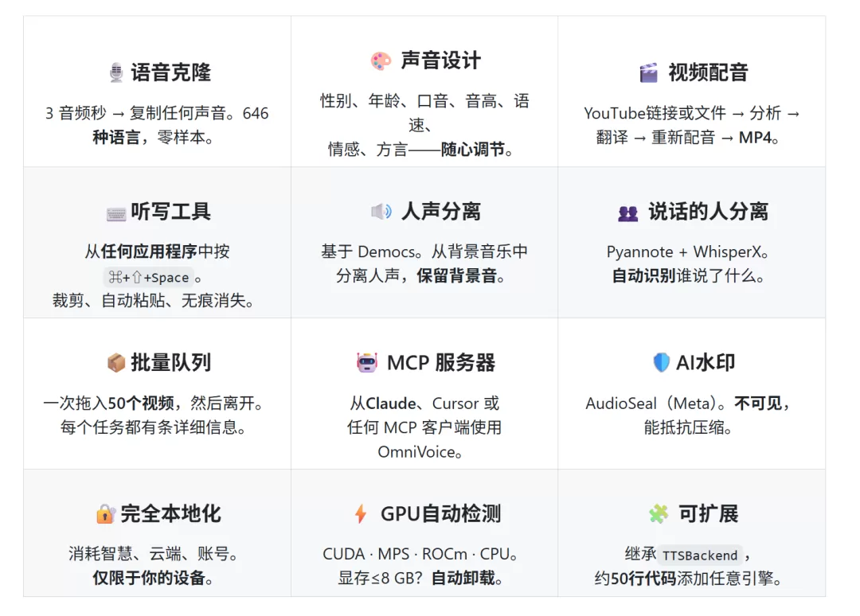
Task: Click the speaker icon beside 人声分离
Action: (381, 212)
